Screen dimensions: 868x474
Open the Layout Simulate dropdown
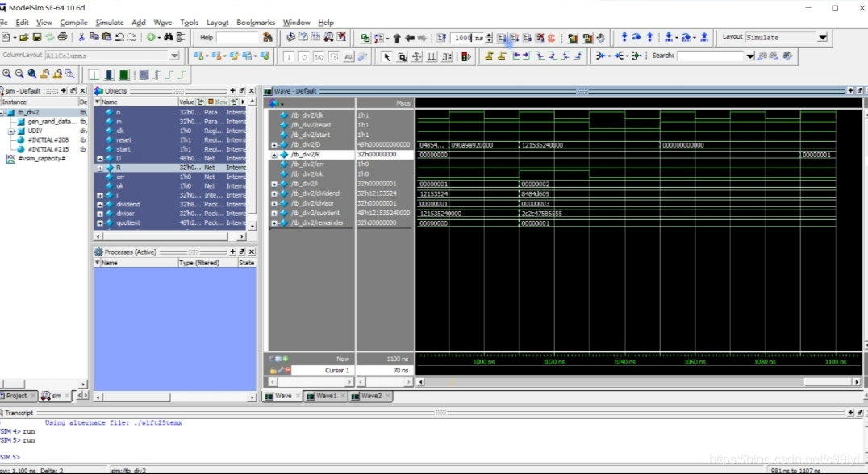pos(823,37)
